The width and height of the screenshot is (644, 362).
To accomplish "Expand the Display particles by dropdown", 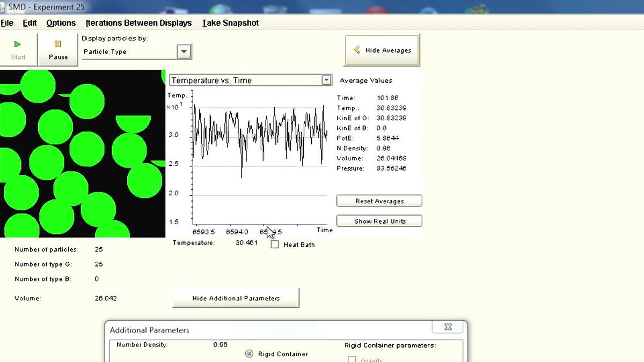I will pyautogui.click(x=183, y=51).
